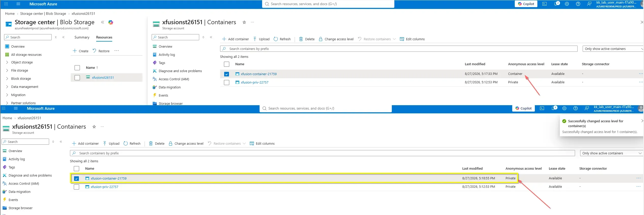Click Change access level in the lower toolbar
The width and height of the screenshot is (644, 215).
pos(186,143)
